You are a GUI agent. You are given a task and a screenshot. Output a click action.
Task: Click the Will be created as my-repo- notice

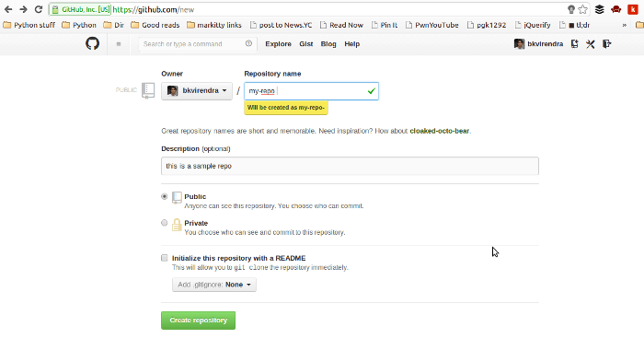click(286, 108)
